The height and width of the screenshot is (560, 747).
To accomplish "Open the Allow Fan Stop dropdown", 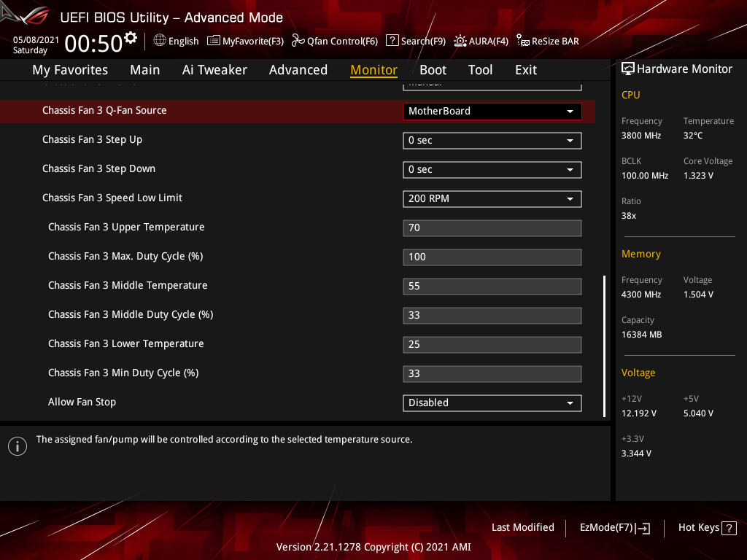I will (x=492, y=402).
